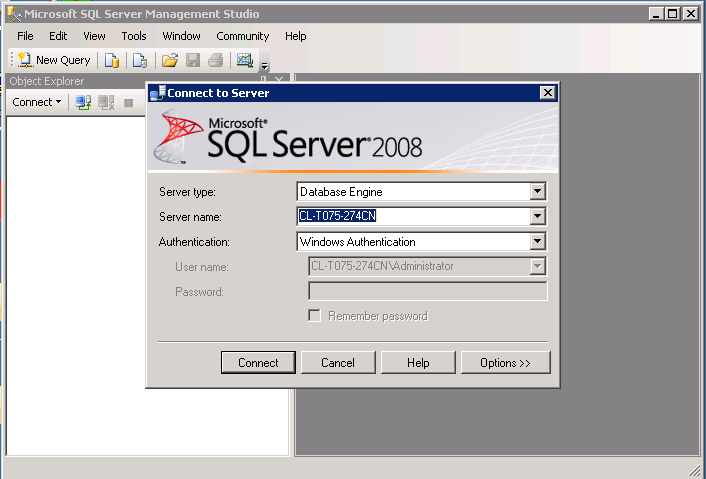Click the disabled User name dropdown arrow
This screenshot has width=706, height=479.
[x=537, y=266]
